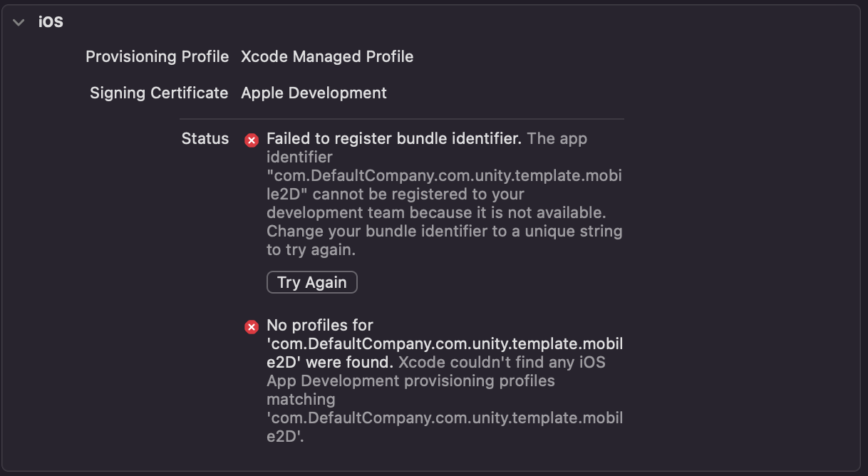868x476 pixels.
Task: Click "Change your bundle identifier" message line
Action: coord(444,232)
